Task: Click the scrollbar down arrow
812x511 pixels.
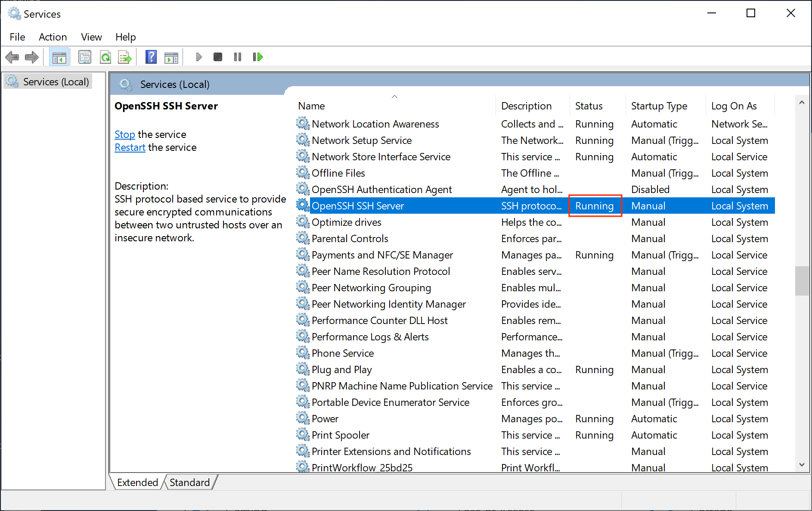Action: [802, 464]
